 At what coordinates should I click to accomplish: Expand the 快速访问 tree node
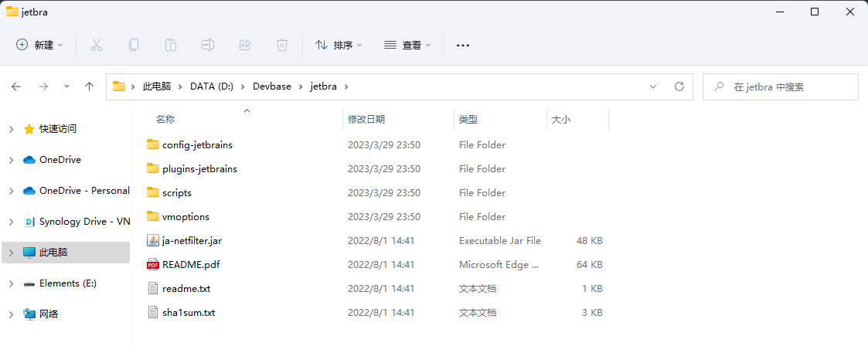[x=12, y=129]
